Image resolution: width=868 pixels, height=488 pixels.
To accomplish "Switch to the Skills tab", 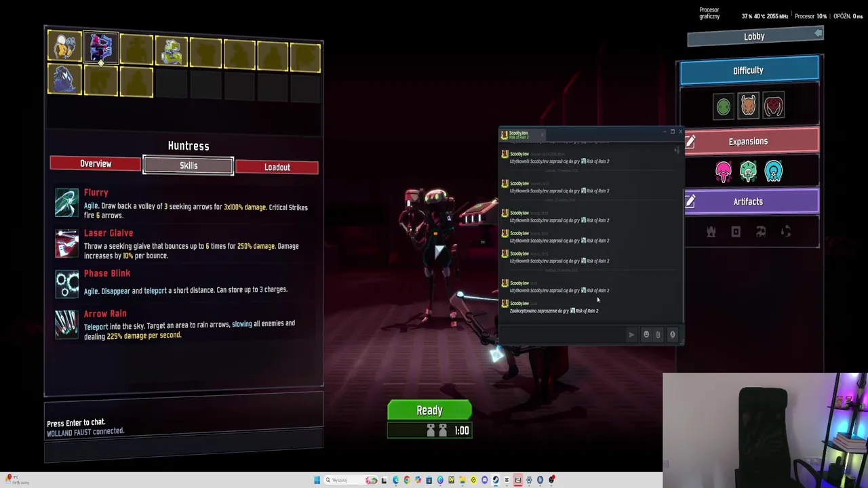I will [189, 166].
